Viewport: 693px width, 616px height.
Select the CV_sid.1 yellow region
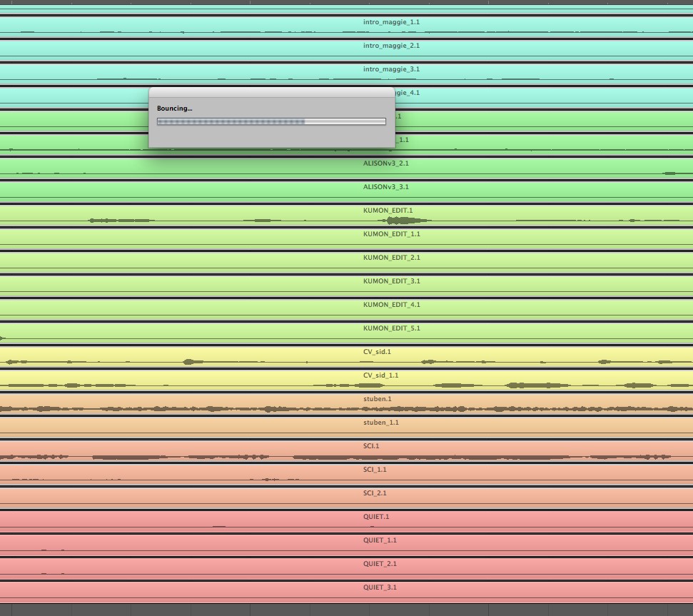point(377,356)
